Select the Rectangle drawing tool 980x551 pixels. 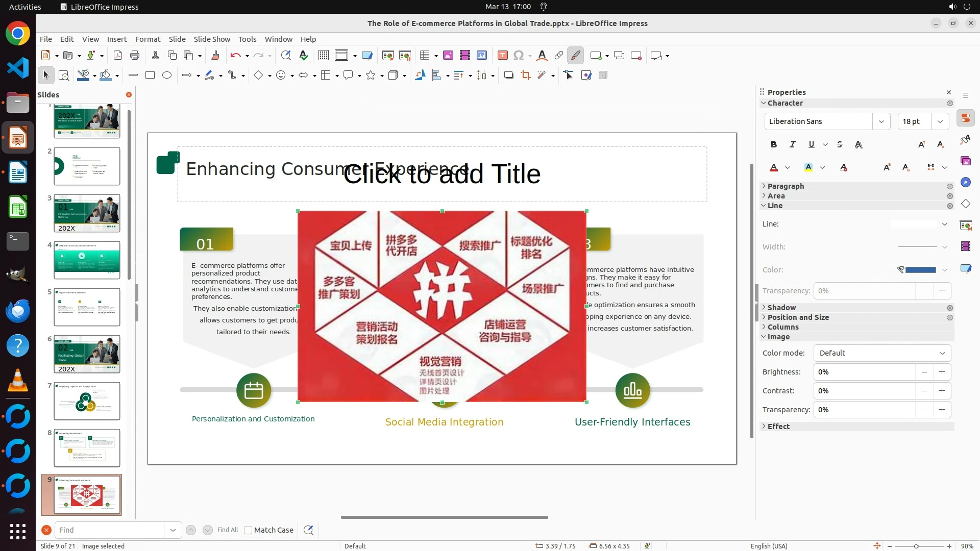(150, 76)
